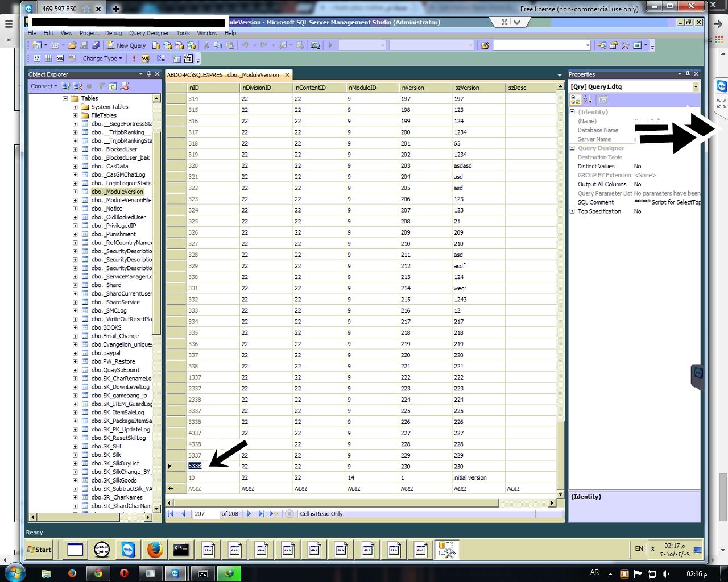The width and height of the screenshot is (728, 582).
Task: Click the New Query toolbar button
Action: click(126, 45)
